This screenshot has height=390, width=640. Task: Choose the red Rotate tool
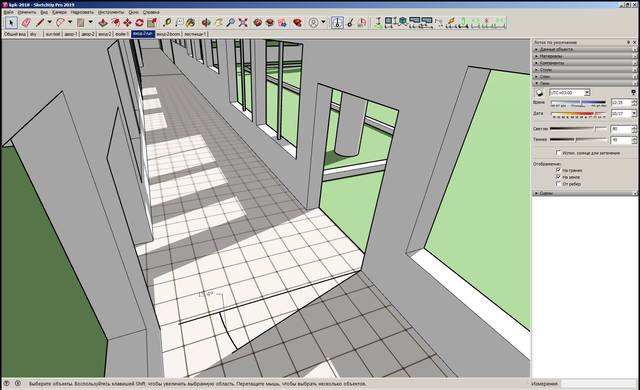pos(140,22)
